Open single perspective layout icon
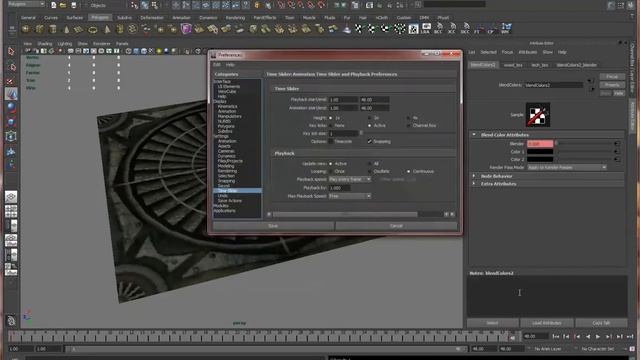 [11, 197]
